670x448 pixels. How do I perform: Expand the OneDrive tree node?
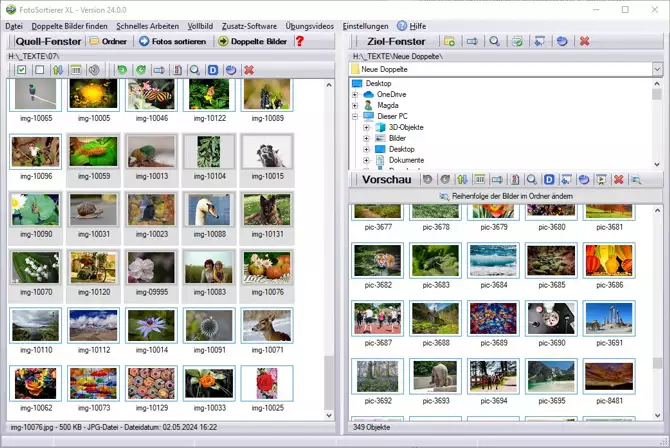(355, 94)
